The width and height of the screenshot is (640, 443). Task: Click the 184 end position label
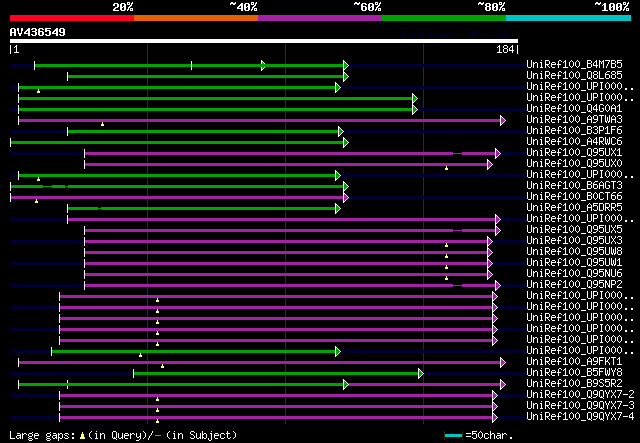[505, 50]
